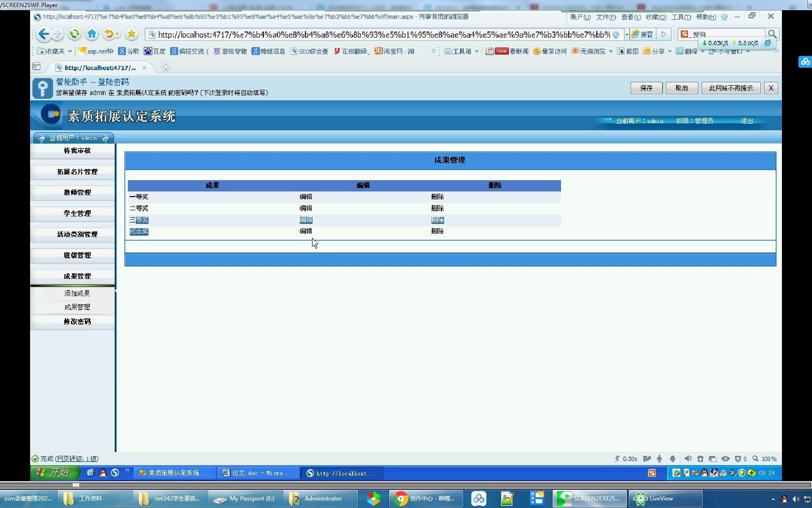
Task: Open the 帮助(H) menu
Action: tap(706, 17)
